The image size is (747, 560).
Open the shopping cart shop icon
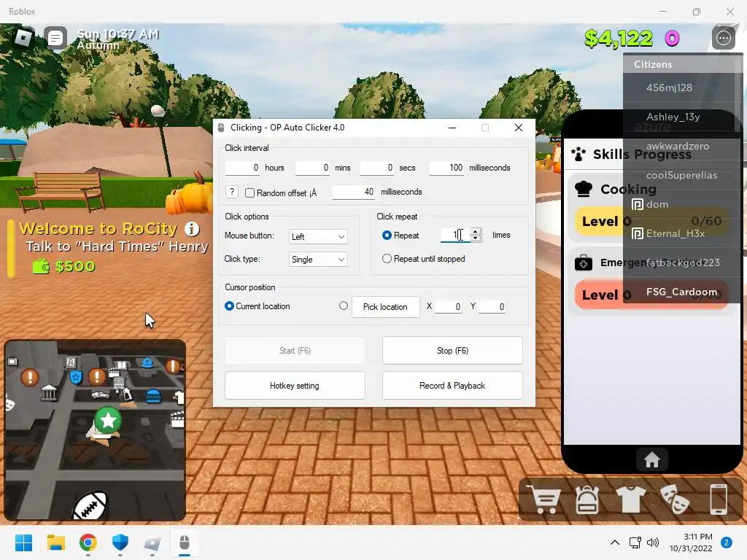[x=544, y=499]
